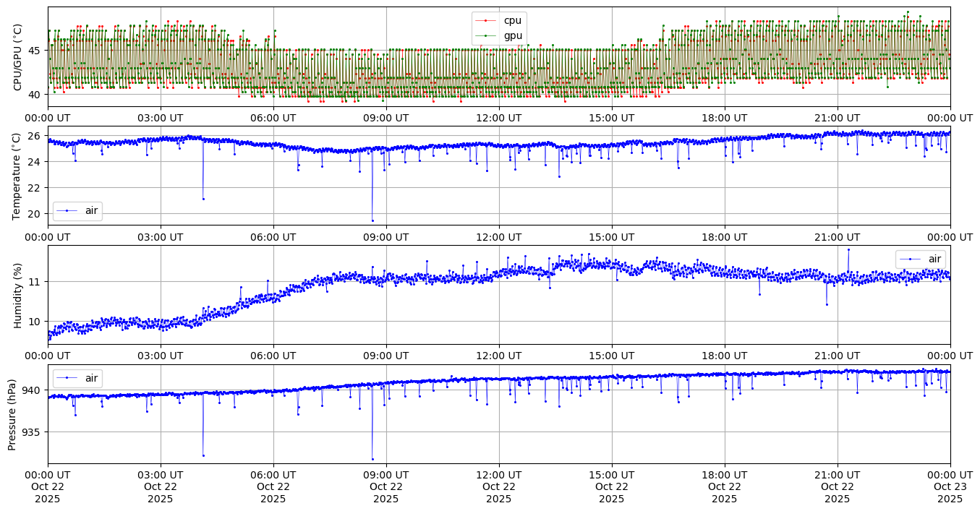Click the Pressure (hPa) y-axis label

[x=12, y=414]
